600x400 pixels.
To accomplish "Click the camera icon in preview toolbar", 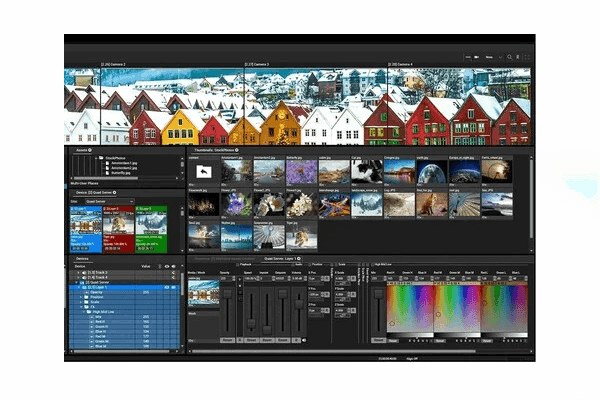I will pos(476,57).
